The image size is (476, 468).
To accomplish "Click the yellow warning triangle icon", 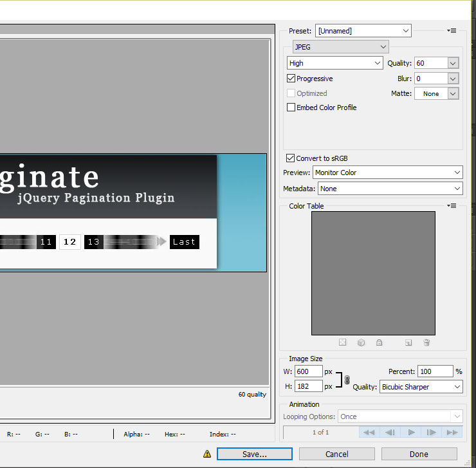I will (207, 454).
